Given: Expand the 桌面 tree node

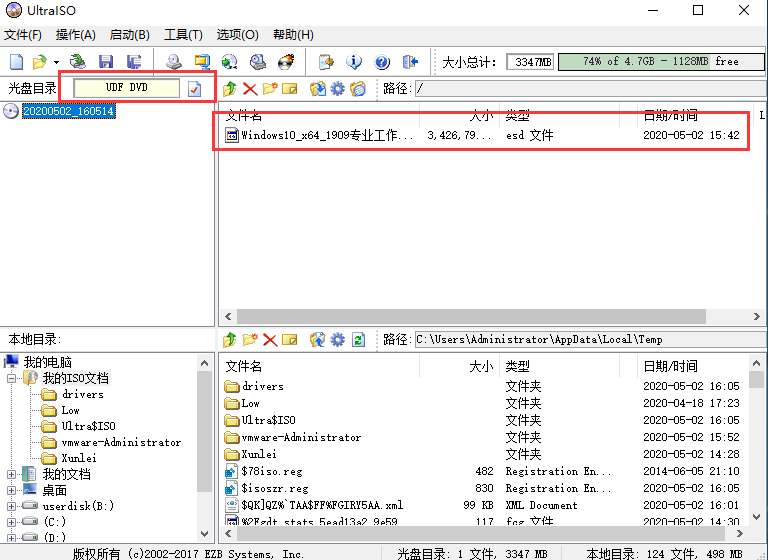Looking at the screenshot, I should [x=12, y=490].
